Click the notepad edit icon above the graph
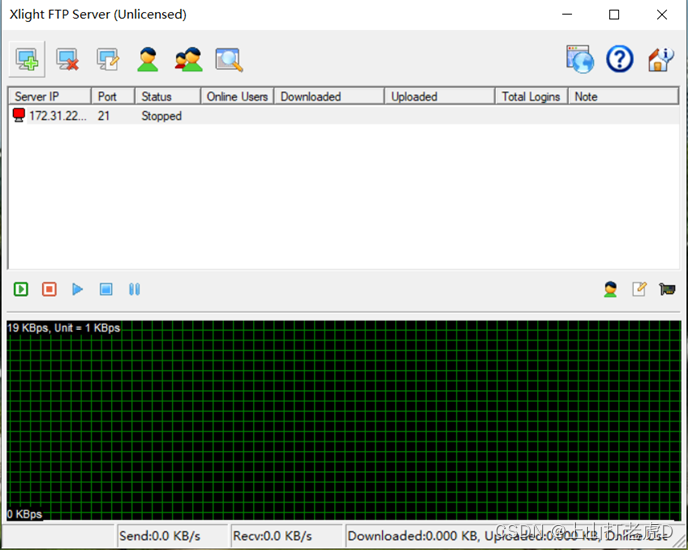688x550 pixels. 639,289
